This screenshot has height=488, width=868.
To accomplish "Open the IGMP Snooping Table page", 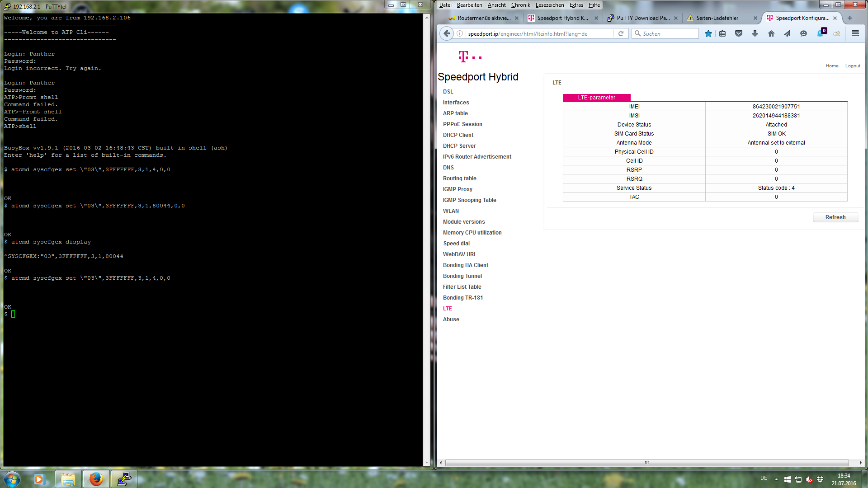I will click(x=469, y=200).
